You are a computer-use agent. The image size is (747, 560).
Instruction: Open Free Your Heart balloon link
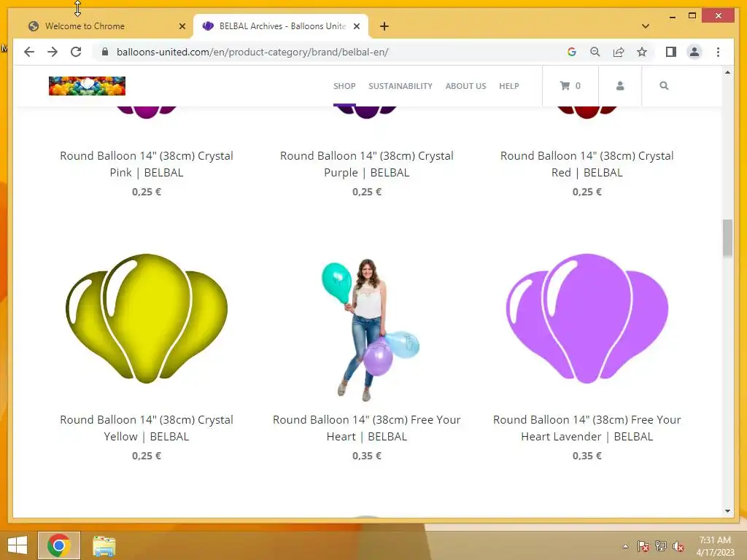pos(367,427)
